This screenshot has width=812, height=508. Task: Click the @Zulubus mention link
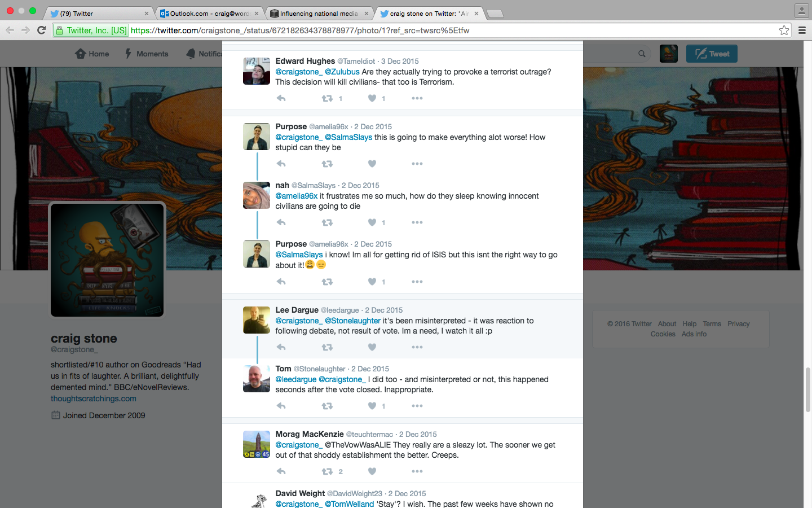342,72
